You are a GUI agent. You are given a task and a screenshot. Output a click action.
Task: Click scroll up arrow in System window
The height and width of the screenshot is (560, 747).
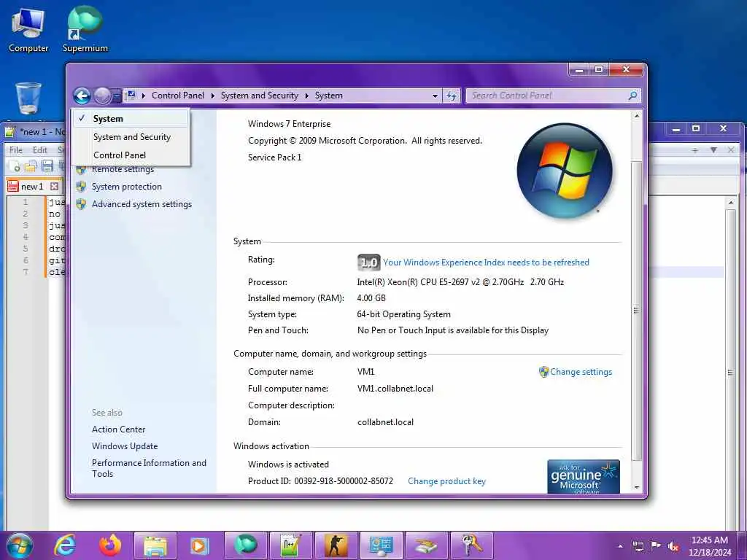[636, 116]
